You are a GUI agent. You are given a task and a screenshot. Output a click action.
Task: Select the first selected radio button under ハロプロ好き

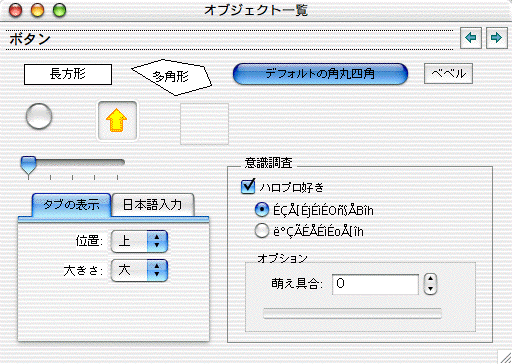pyautogui.click(x=262, y=210)
